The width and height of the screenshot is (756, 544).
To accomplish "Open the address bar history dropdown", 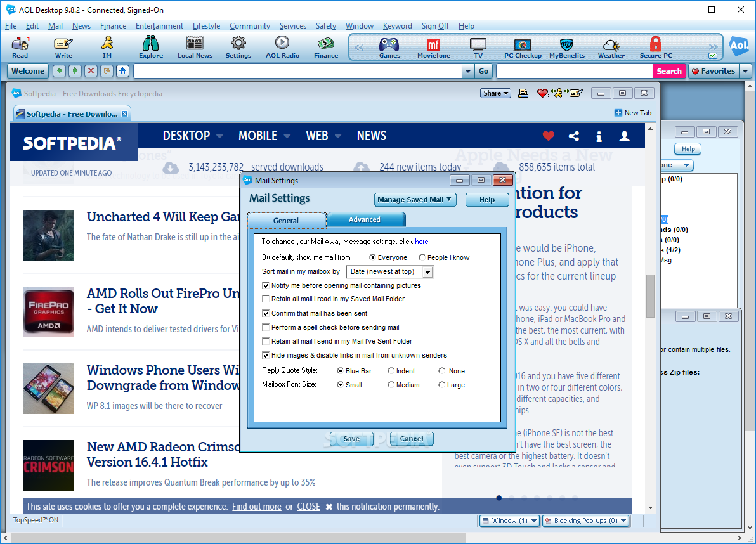I will [467, 71].
